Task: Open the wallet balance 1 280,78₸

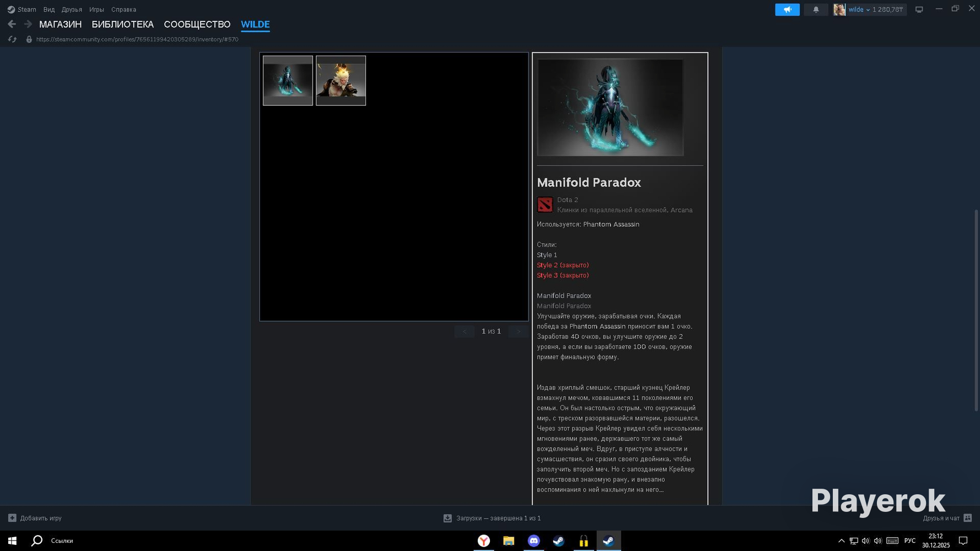Action: point(888,9)
